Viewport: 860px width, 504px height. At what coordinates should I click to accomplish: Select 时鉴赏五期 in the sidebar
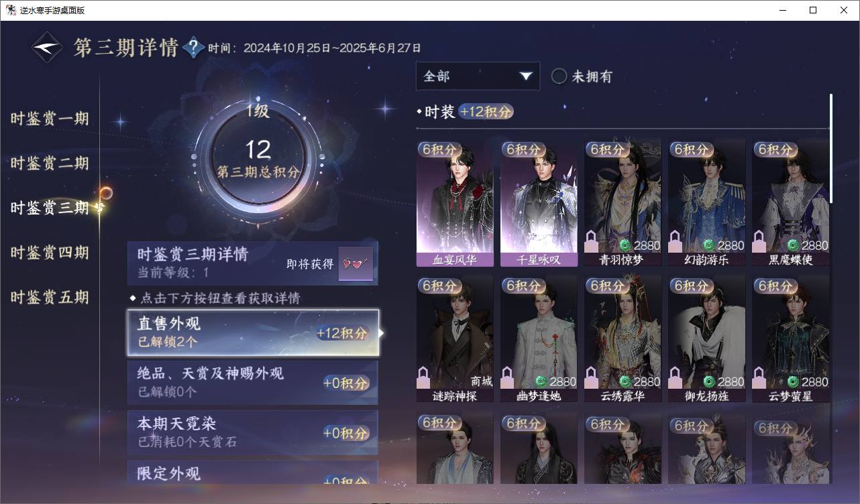pos(50,298)
